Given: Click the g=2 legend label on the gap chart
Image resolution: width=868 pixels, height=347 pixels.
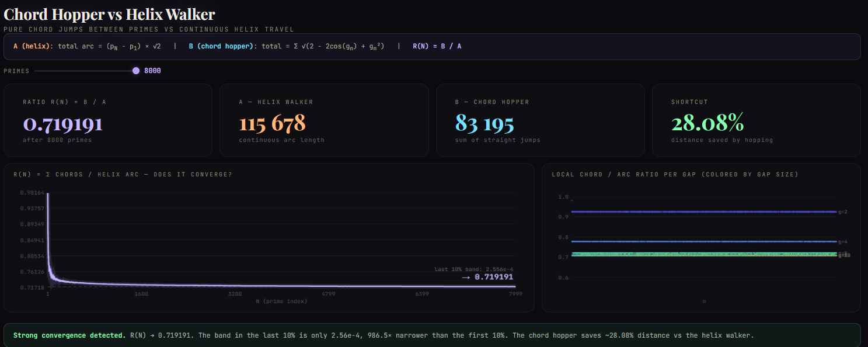Looking at the screenshot, I should point(842,212).
